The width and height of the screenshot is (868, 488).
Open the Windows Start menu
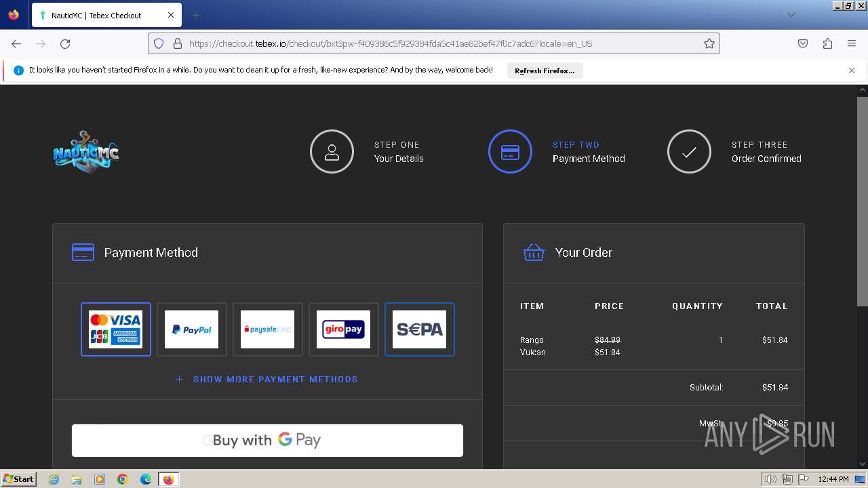coord(19,479)
